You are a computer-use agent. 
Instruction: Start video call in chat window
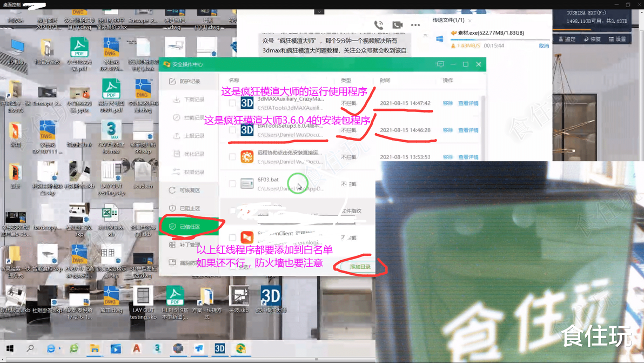coord(397,25)
